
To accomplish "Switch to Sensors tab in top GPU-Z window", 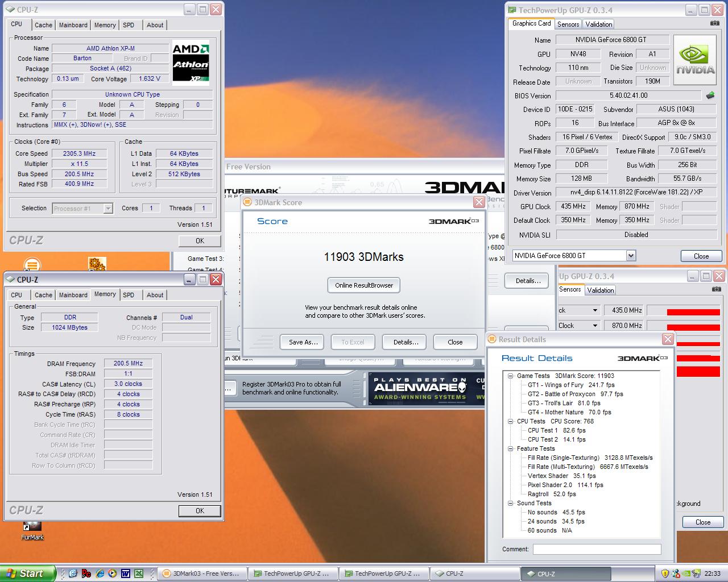I will click(568, 24).
